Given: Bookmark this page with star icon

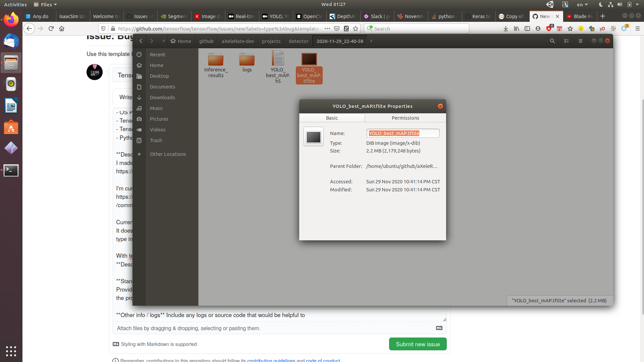Looking at the screenshot, I should coord(356,28).
